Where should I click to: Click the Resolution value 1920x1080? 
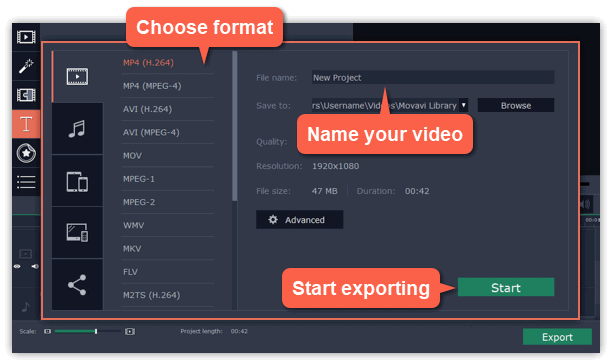pyautogui.click(x=336, y=166)
